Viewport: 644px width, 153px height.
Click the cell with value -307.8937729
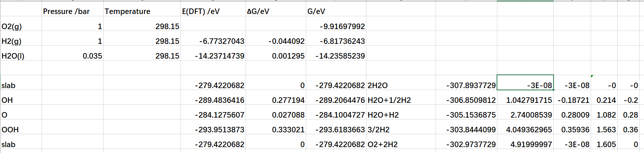466,85
